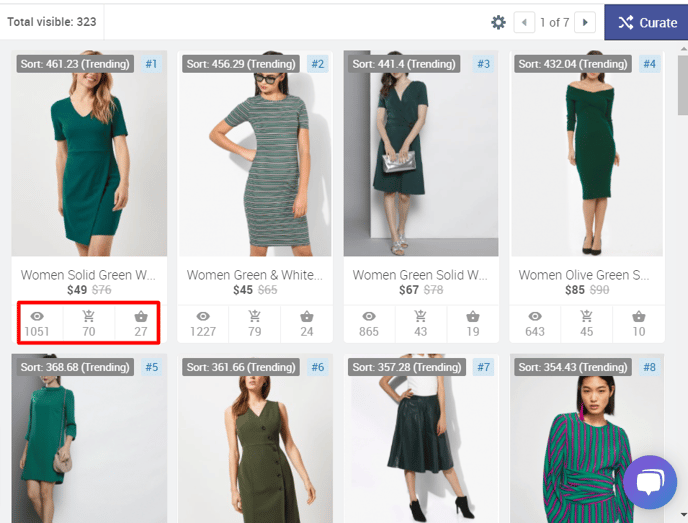Image resolution: width=688 pixels, height=523 pixels.
Task: Click the Curate button
Action: click(646, 22)
